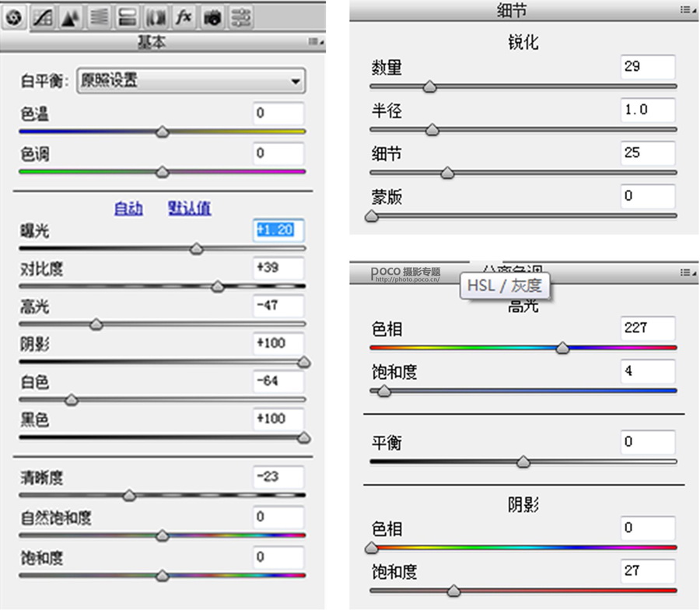
Task: Click the 半径 slider handle
Action: (432, 130)
